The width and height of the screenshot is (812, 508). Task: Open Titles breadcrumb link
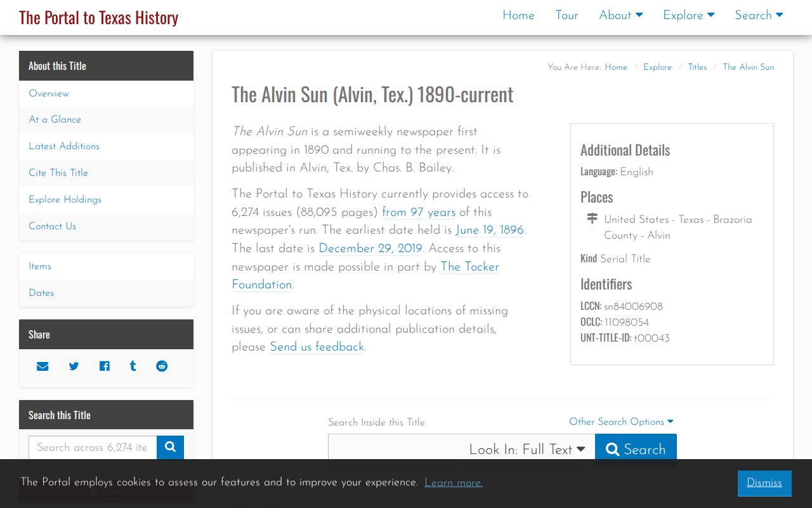[697, 67]
